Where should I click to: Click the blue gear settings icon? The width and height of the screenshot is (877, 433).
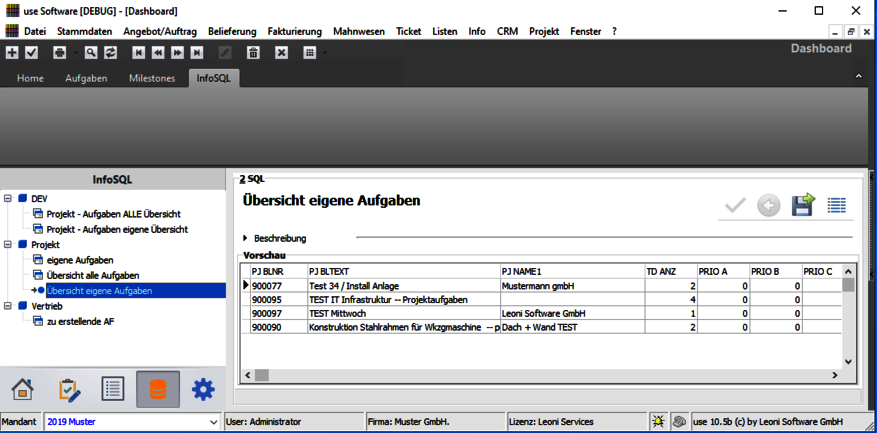point(203,389)
